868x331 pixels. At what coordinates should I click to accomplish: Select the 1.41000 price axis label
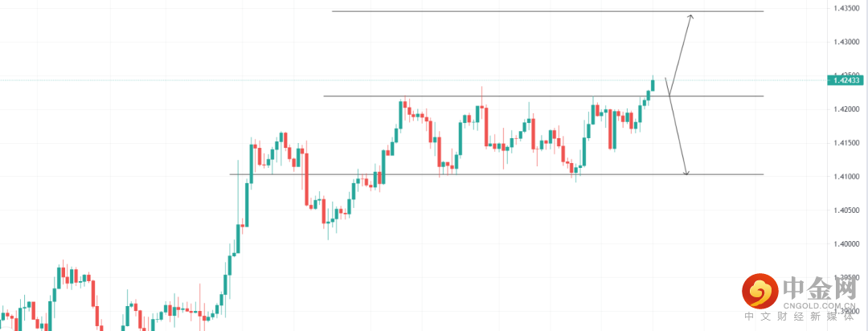[x=845, y=177]
